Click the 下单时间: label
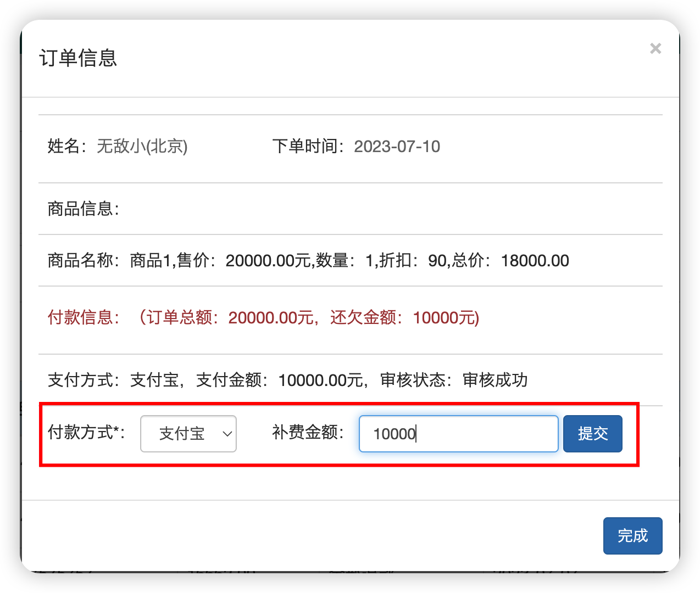700x593 pixels. pos(308,146)
